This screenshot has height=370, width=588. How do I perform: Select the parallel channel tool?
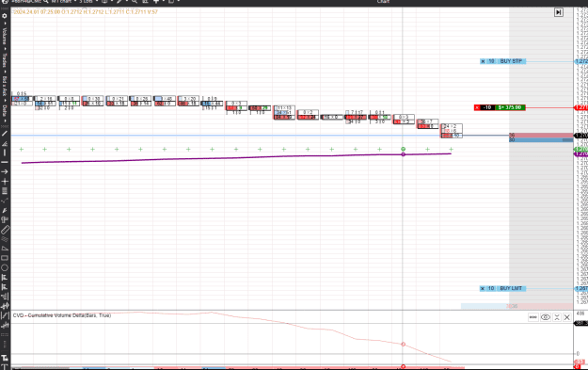click(5, 239)
